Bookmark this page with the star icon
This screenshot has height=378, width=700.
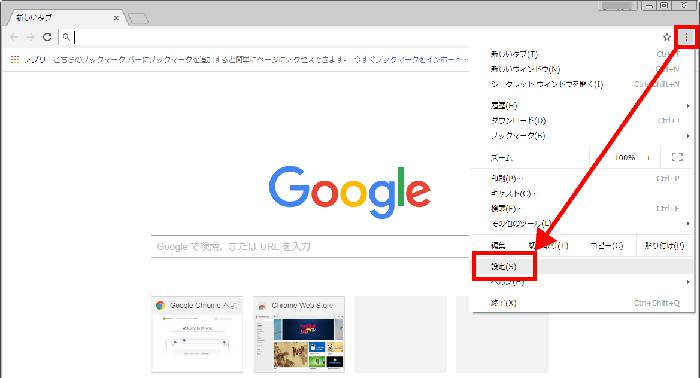pyautogui.click(x=667, y=37)
